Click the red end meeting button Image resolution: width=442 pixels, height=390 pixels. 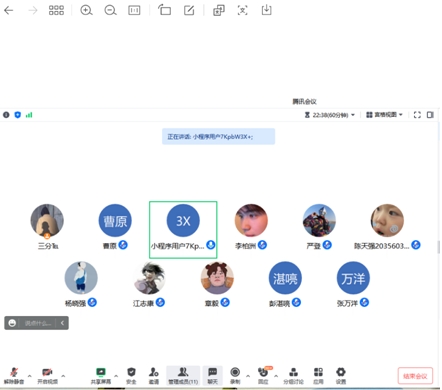415,376
